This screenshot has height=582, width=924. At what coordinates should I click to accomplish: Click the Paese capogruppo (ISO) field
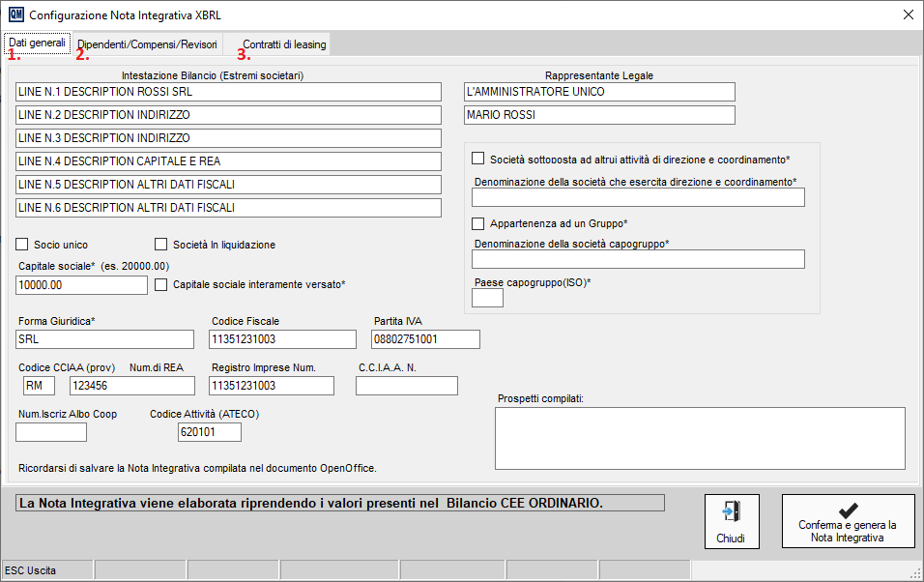(x=487, y=298)
